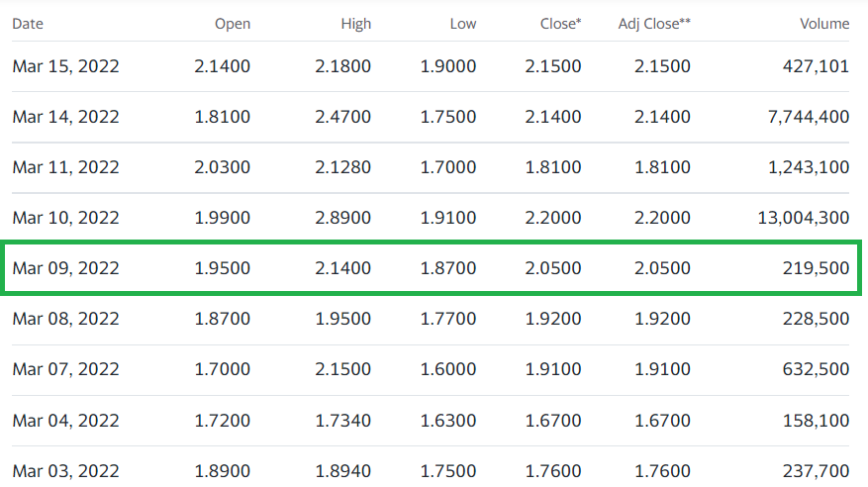The width and height of the screenshot is (868, 487).
Task: Select the Mar 08, 2022 date cell
Action: click(66, 319)
